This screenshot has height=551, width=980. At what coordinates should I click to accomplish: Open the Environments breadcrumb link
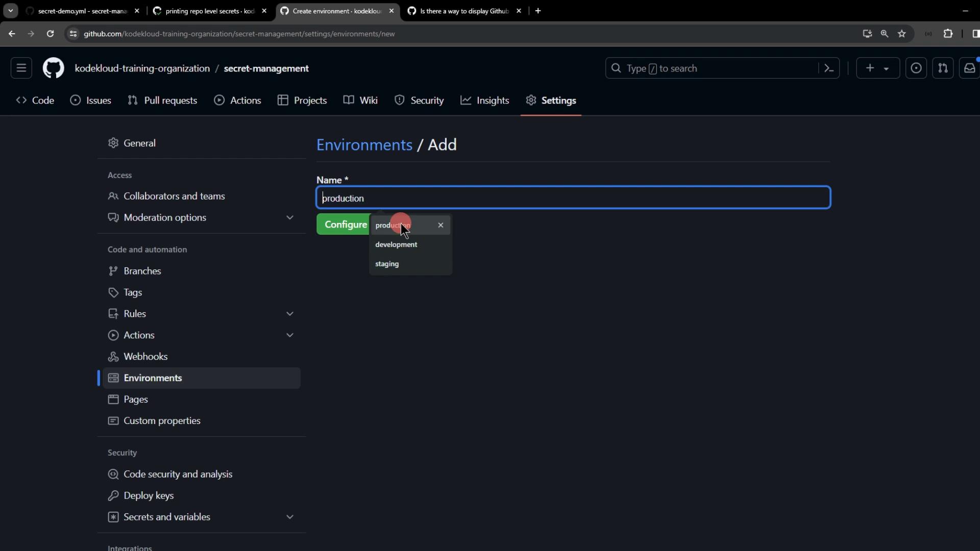(364, 145)
